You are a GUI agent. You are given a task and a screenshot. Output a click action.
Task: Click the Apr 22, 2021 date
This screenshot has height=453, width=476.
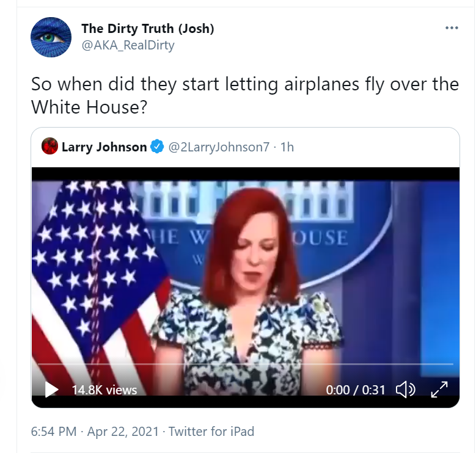[x=123, y=431]
